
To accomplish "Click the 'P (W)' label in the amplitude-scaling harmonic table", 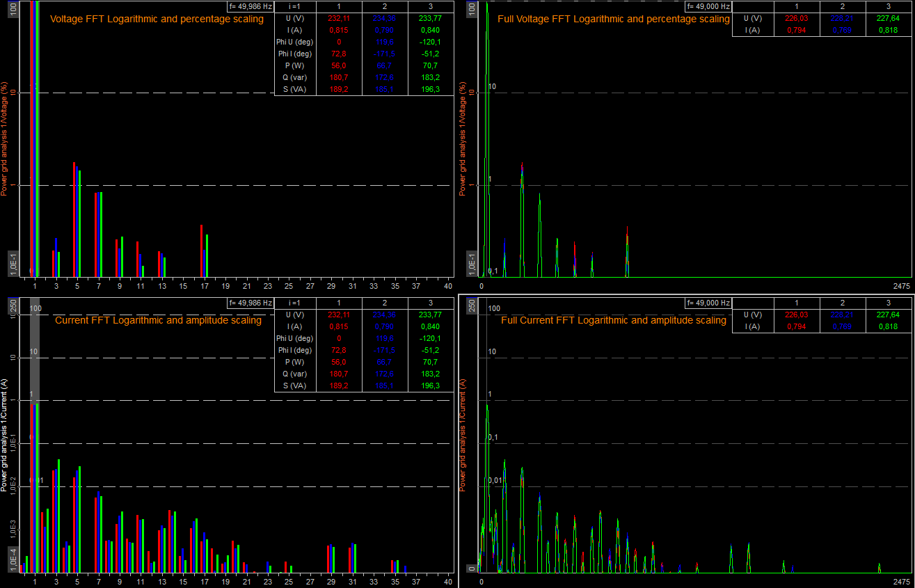I will [295, 362].
